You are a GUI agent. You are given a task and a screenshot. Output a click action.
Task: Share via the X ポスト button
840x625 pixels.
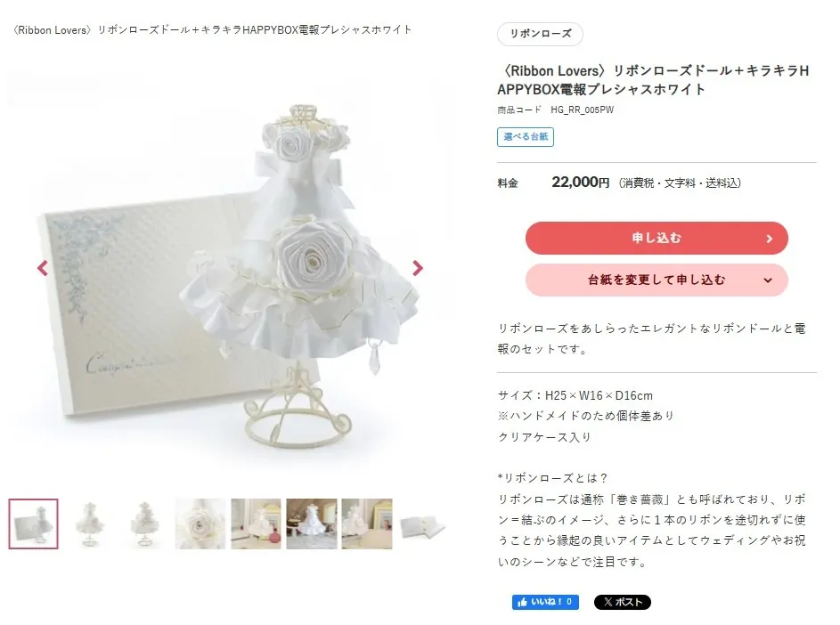click(622, 602)
